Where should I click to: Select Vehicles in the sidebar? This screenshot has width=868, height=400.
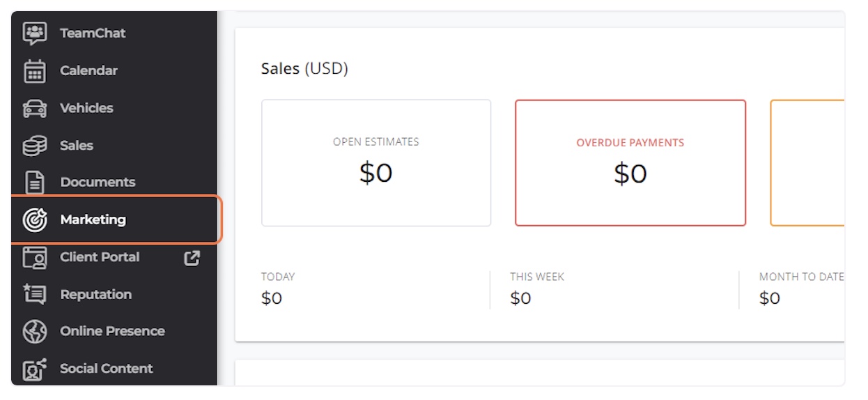click(x=86, y=108)
